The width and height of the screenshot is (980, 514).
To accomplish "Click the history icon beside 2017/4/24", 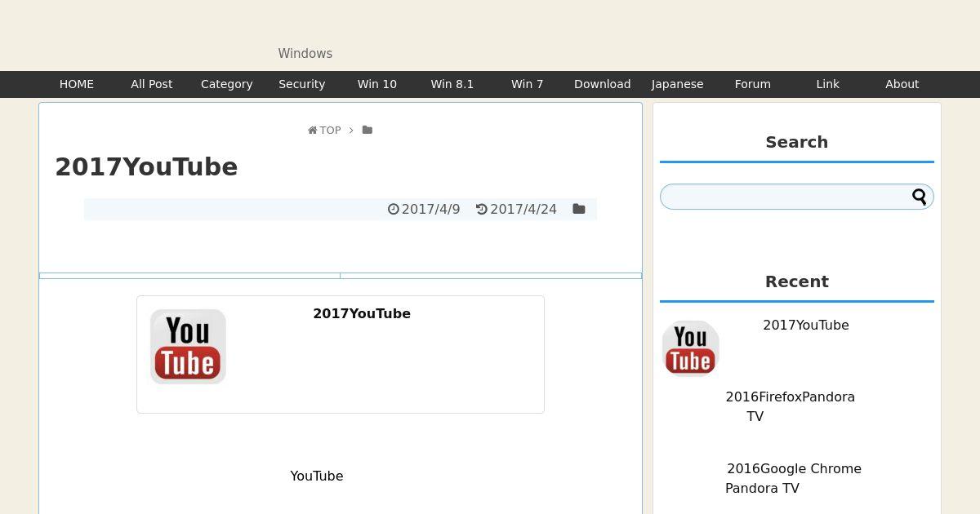I will pos(482,209).
